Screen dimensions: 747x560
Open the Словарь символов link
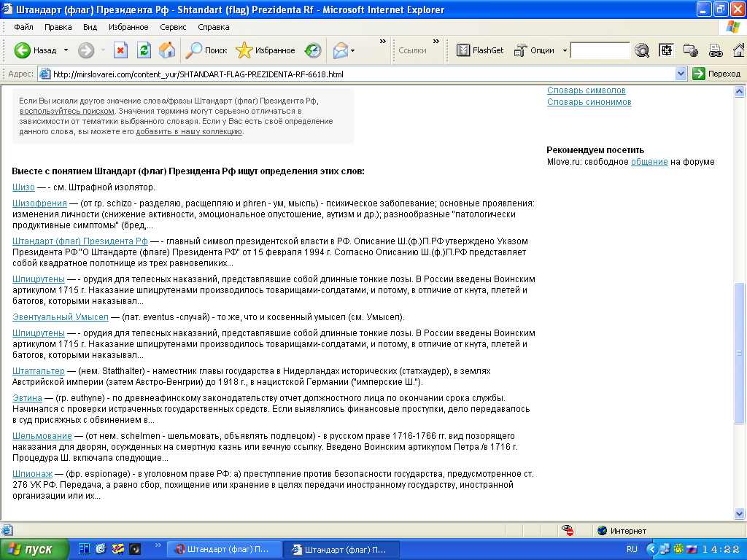point(586,90)
